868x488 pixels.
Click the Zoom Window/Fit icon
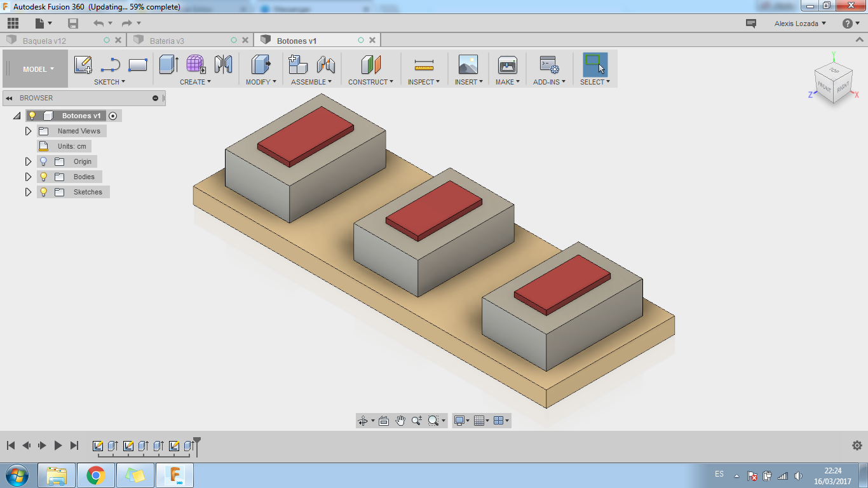click(434, 421)
